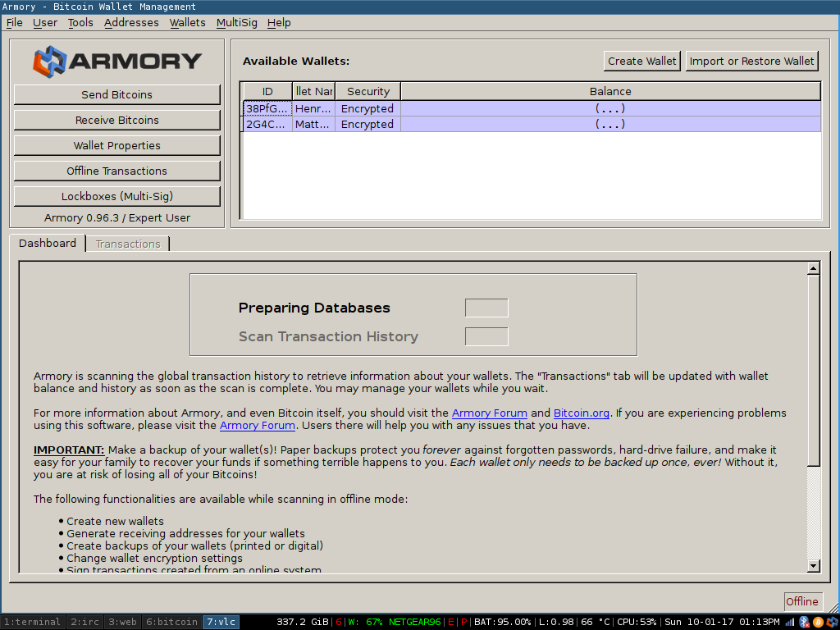Click the Create Wallet button
The image size is (840, 630).
(x=641, y=61)
